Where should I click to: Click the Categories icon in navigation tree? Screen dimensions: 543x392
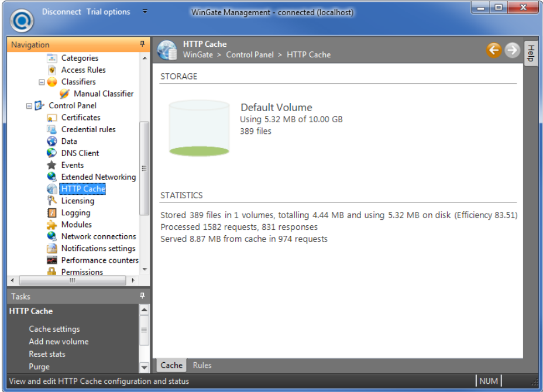pos(52,58)
